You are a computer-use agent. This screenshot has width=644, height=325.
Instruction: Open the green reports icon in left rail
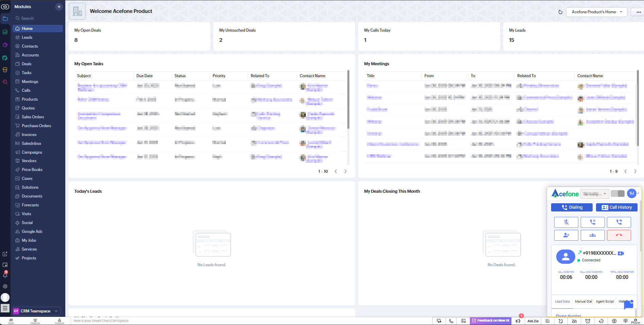tap(5, 32)
